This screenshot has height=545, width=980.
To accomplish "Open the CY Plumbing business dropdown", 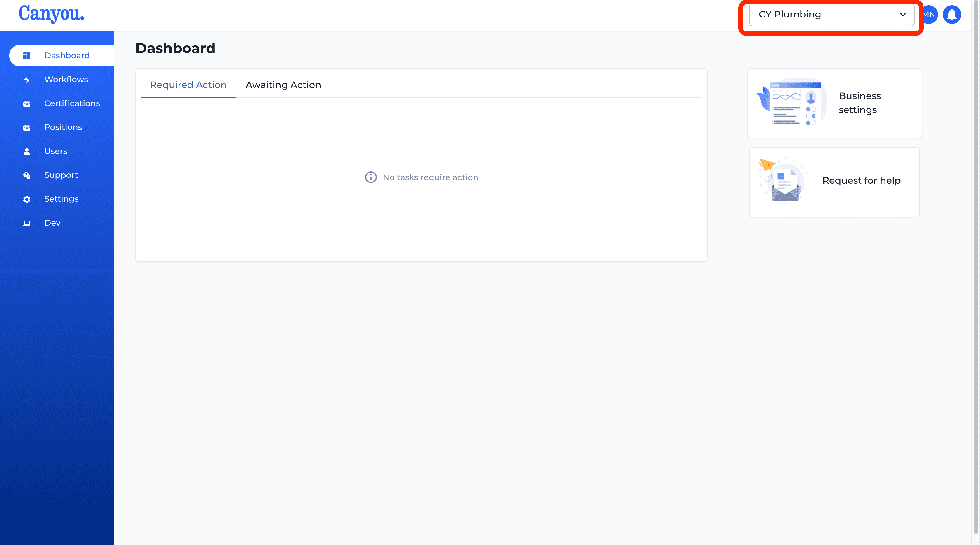I will pyautogui.click(x=832, y=15).
